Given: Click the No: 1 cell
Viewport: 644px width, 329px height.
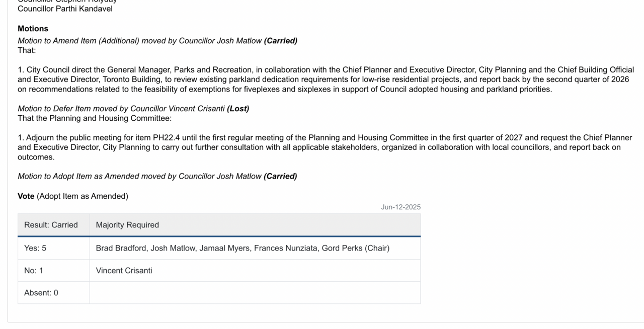Looking at the screenshot, I should pos(34,271).
